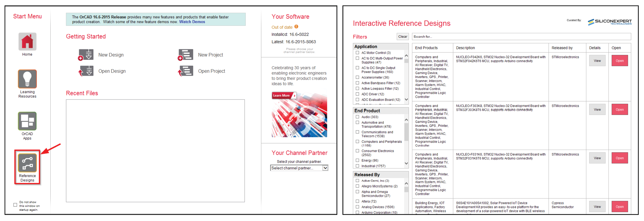Open the NUCLEO-F031K6 reference design
Viewport: 644px width, 221px height.
620,158
